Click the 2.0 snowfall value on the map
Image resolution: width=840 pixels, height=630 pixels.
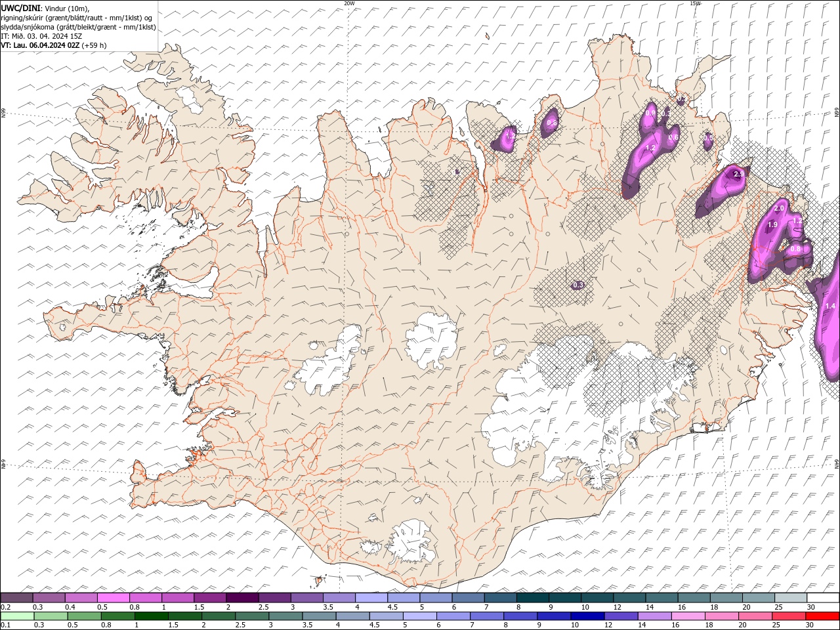[x=779, y=208]
